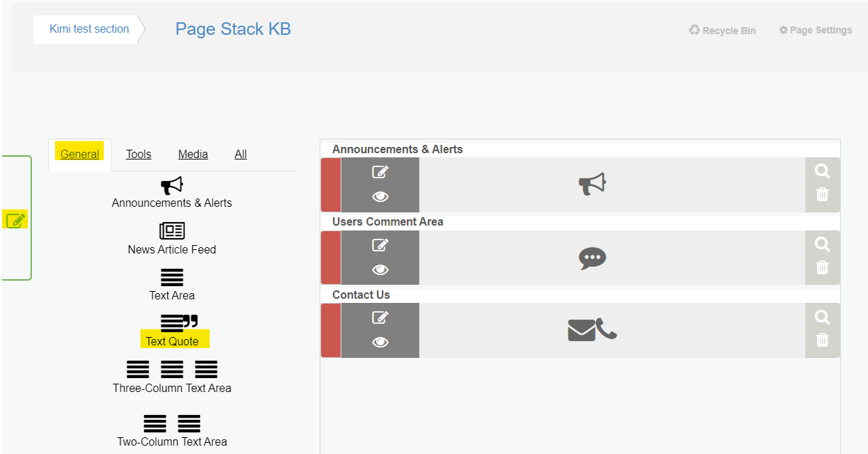Click the Two-Column Text Area label

point(172,441)
